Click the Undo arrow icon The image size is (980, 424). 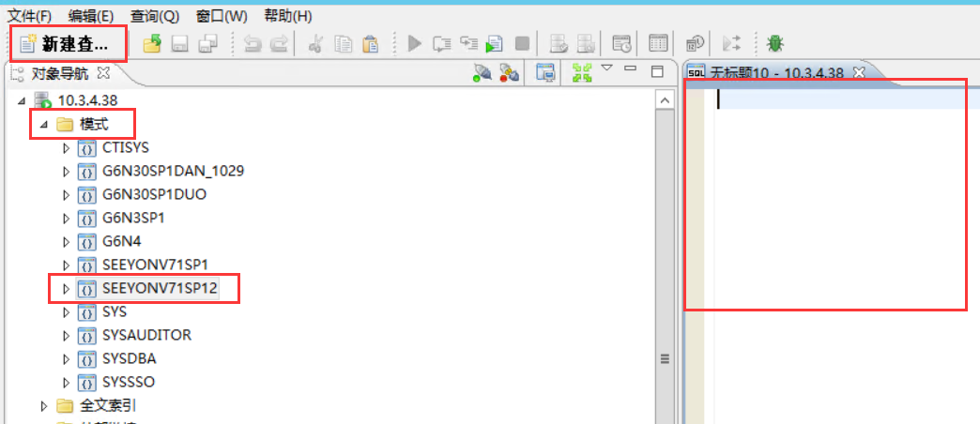point(253,44)
